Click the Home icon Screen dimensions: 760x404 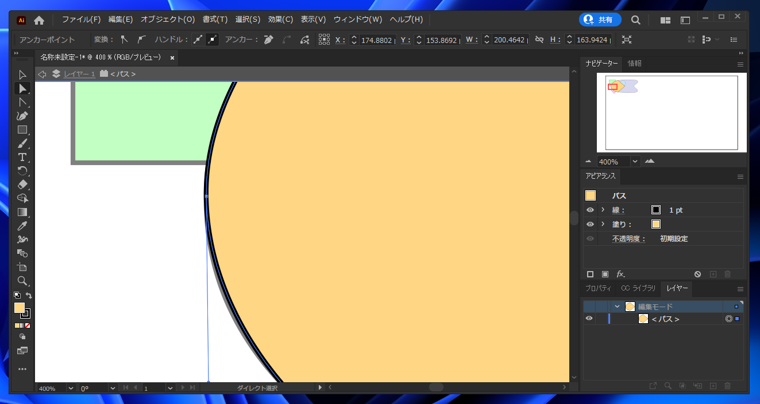pos(39,20)
